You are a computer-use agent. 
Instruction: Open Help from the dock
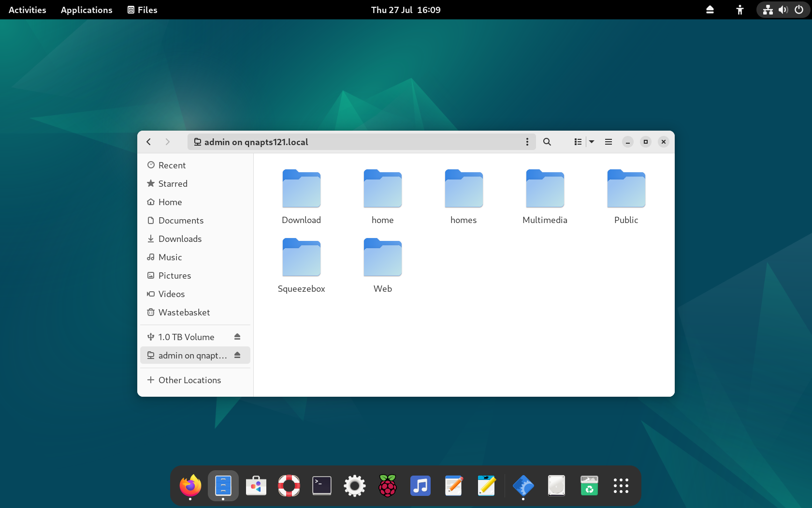click(289, 486)
